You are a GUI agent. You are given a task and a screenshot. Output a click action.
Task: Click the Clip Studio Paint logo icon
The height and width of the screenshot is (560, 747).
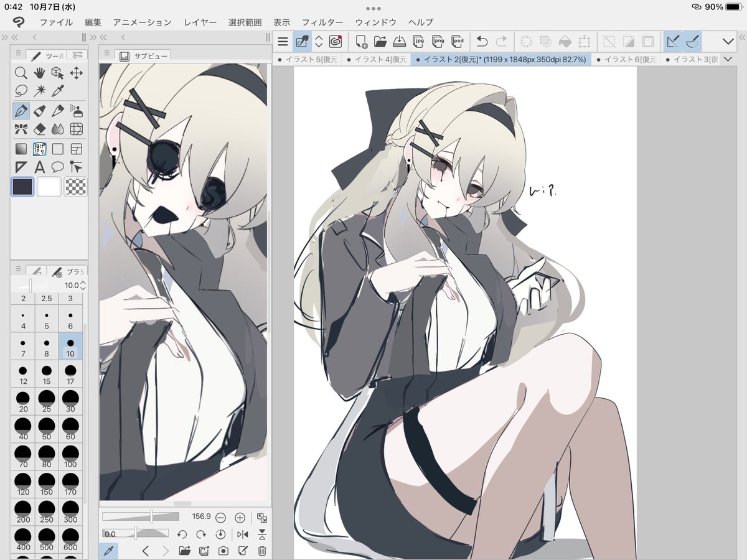pos(19,22)
